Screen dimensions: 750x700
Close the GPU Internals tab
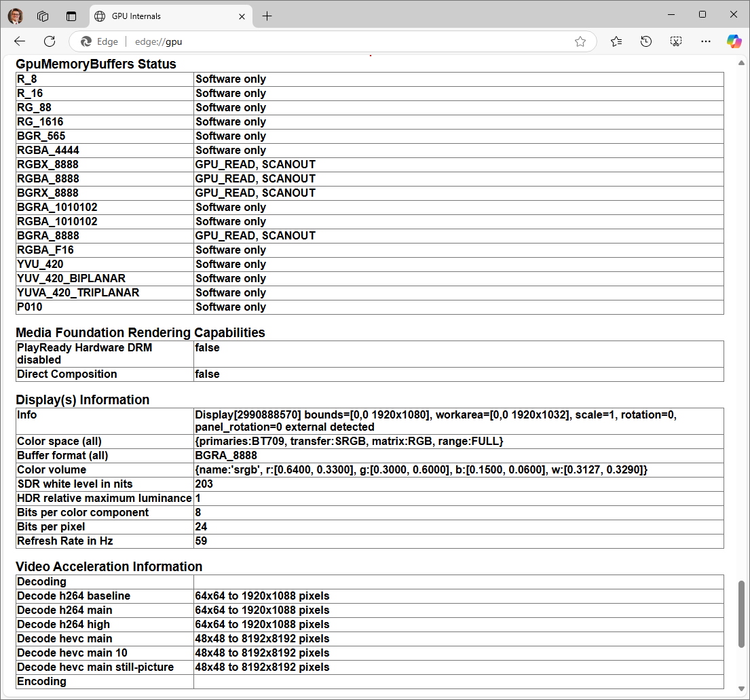(242, 16)
